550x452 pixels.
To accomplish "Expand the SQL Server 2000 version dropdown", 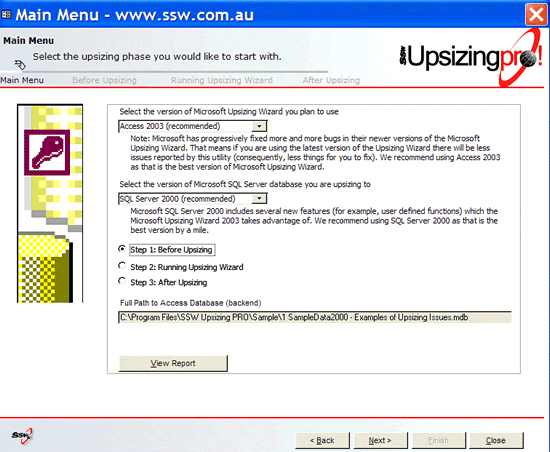I will point(259,199).
